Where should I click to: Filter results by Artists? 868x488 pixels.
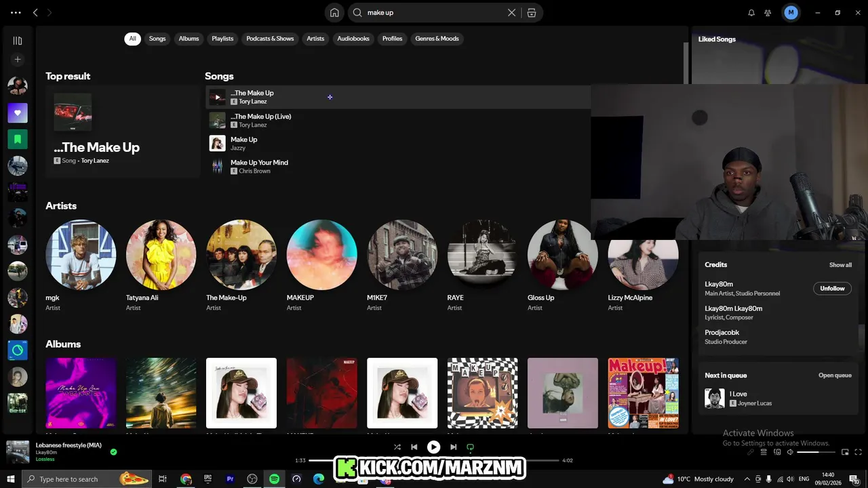[x=315, y=39]
